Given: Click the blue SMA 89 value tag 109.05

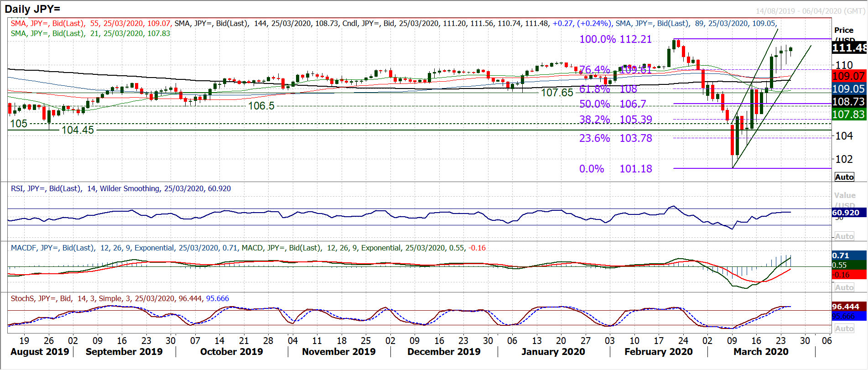Looking at the screenshot, I should point(849,89).
